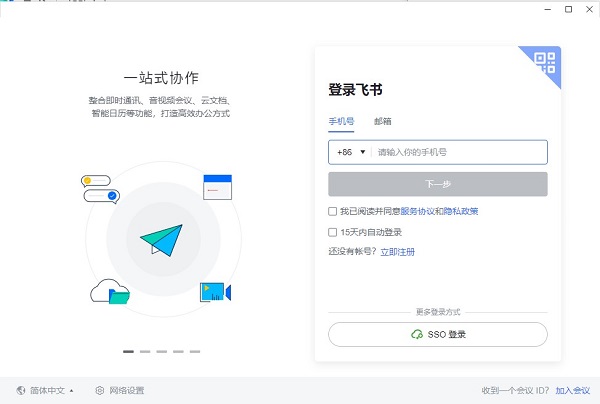Enable 15-day auto login checkbox
Viewport: 600px width, 404px height.
(x=333, y=232)
